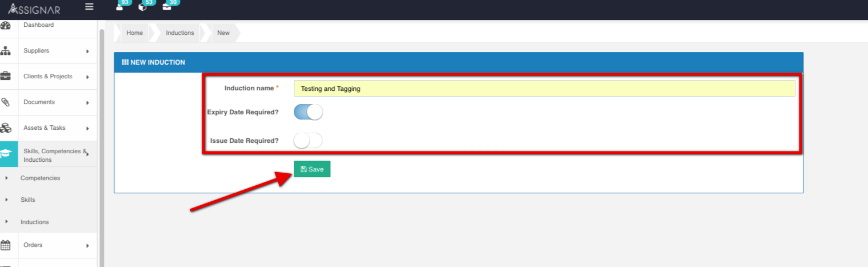Expand the Assets & Tasks submenu arrow

[87, 129]
